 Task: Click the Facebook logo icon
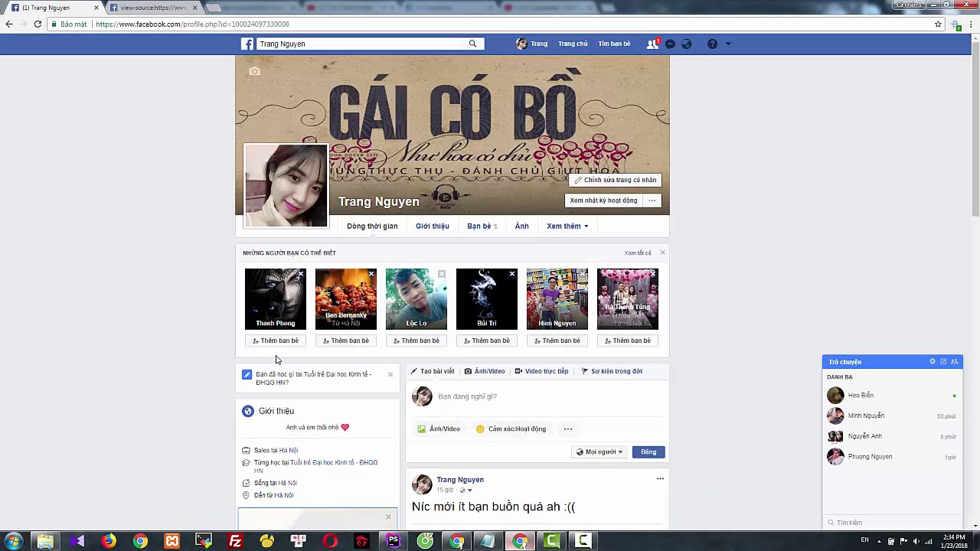(247, 44)
